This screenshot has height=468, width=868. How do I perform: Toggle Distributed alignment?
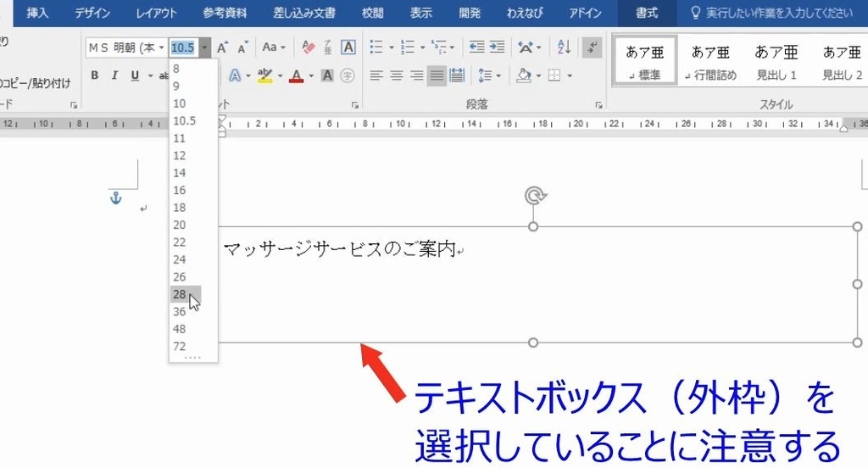coord(457,75)
